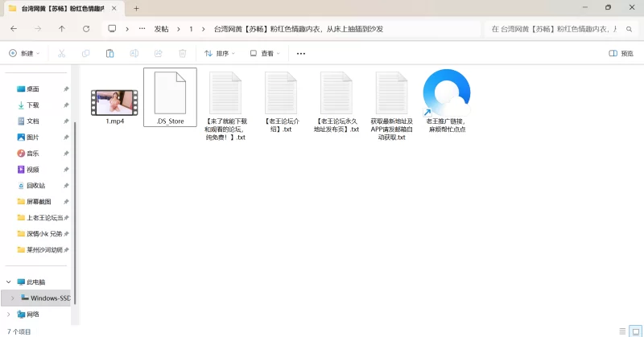Open the View (查看) menu
The image size is (644, 337).
[x=265, y=53]
